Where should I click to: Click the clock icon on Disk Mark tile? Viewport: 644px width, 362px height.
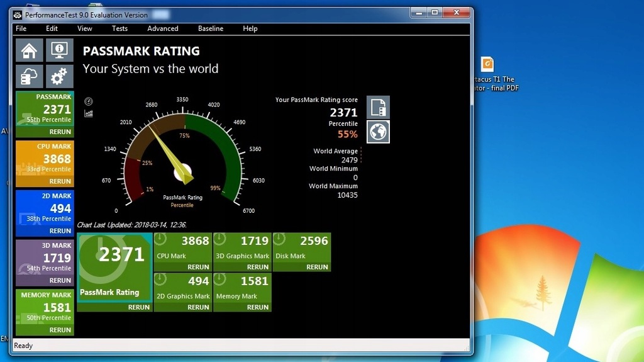point(280,239)
